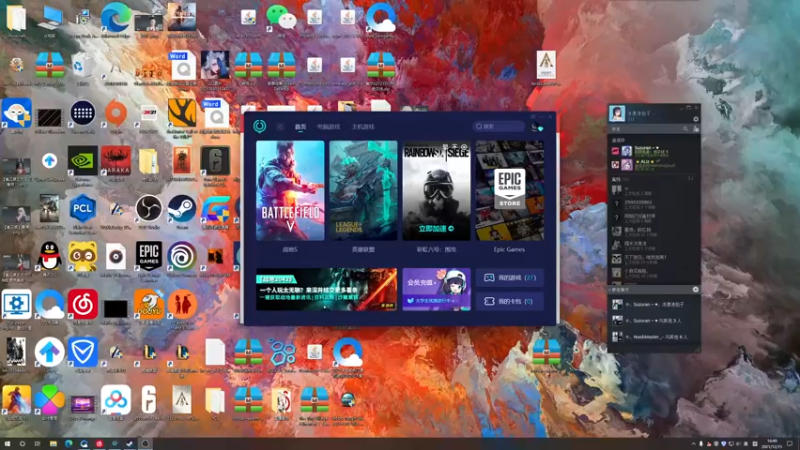Click the "Epic Games" label under its card
The image size is (800, 450).
click(x=509, y=249)
